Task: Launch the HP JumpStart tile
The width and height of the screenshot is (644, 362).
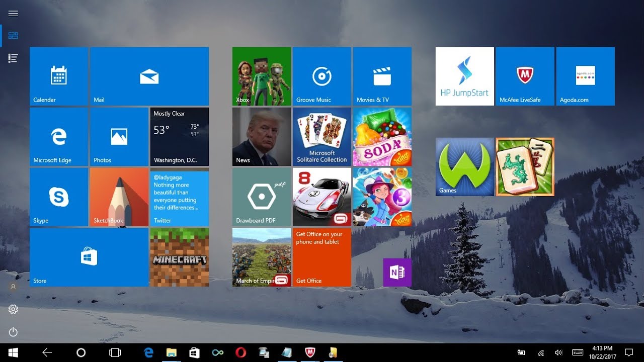Action: click(465, 76)
